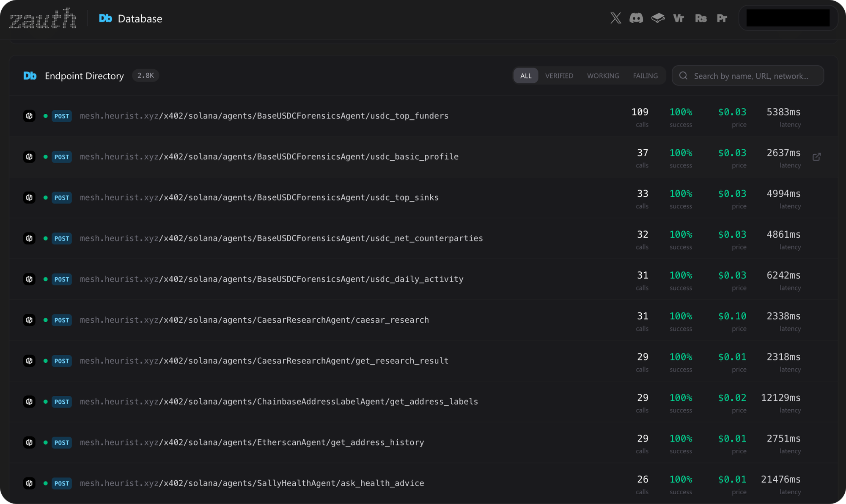Click the 26 calls value
The image size is (846, 504).
[x=643, y=479]
